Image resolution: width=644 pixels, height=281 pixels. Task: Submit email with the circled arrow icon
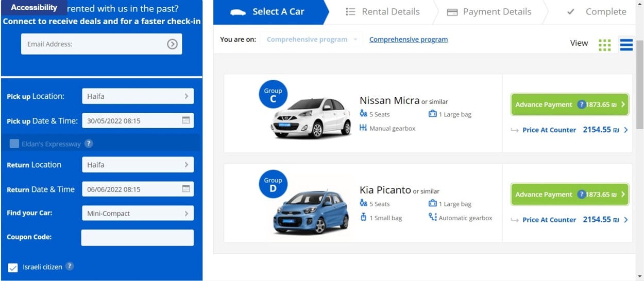(172, 44)
